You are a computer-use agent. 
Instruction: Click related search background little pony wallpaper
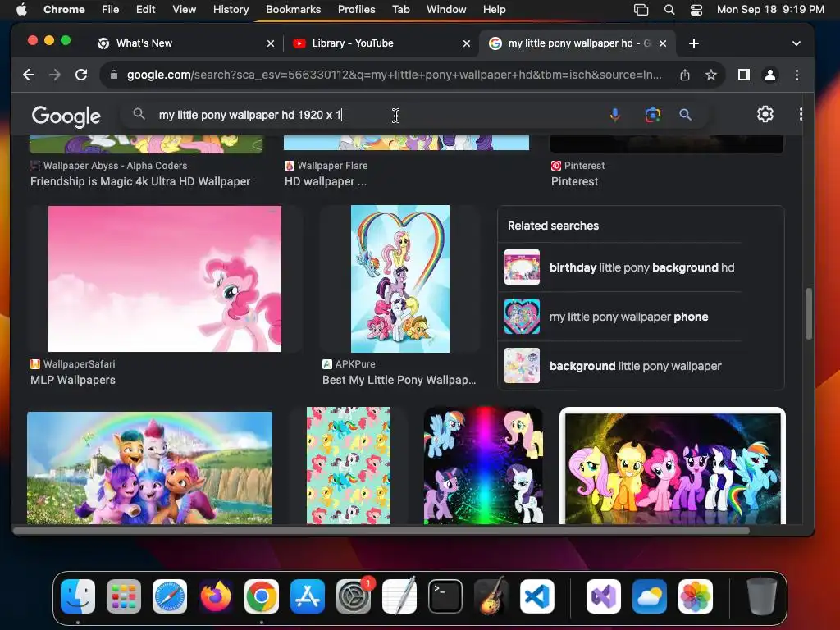tap(623, 366)
